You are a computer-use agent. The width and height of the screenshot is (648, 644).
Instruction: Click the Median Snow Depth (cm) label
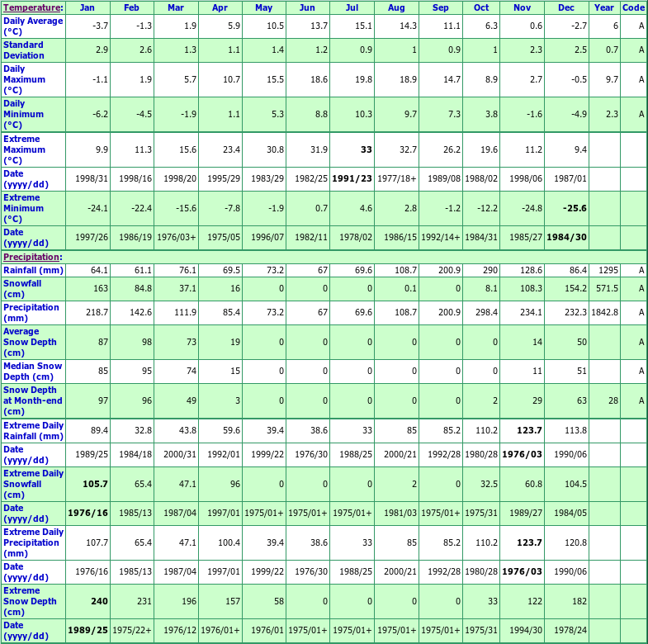pyautogui.click(x=32, y=372)
